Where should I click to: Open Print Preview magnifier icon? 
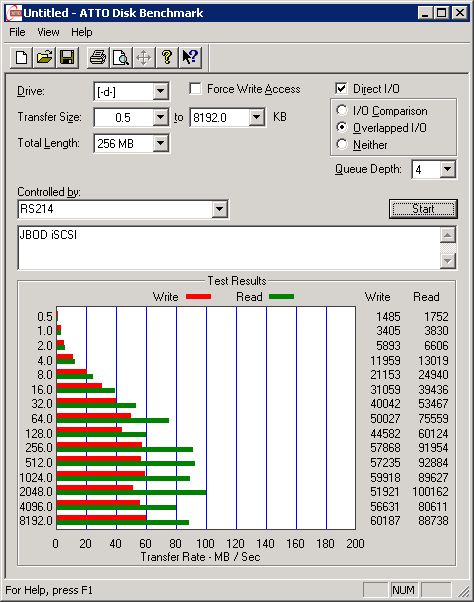[121, 58]
